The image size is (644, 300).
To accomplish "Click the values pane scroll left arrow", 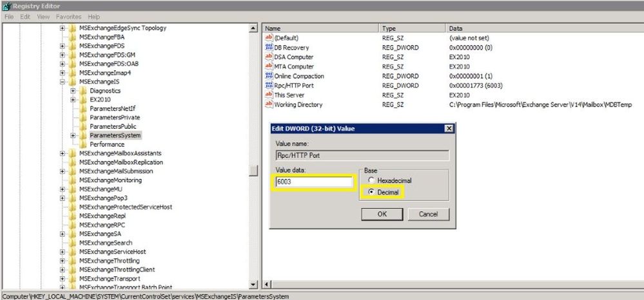I will (266, 285).
